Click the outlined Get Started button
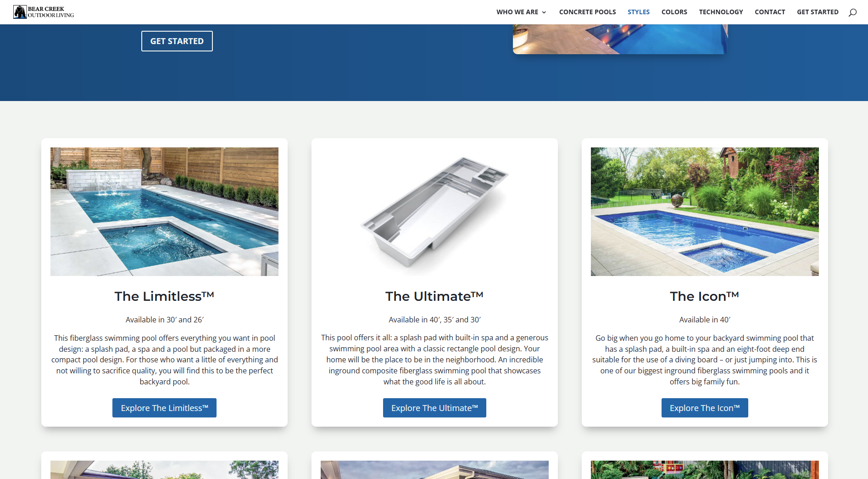Image resolution: width=868 pixels, height=479 pixels. (177, 41)
